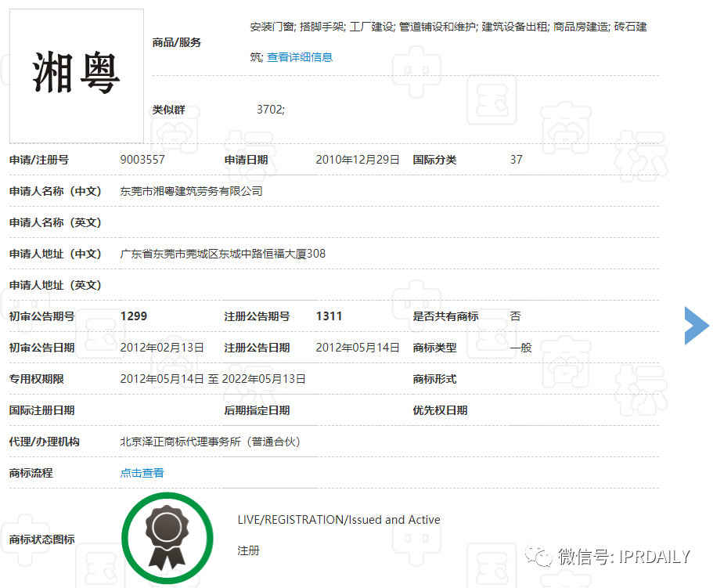Click the 商标状态图标 label

[41, 539]
